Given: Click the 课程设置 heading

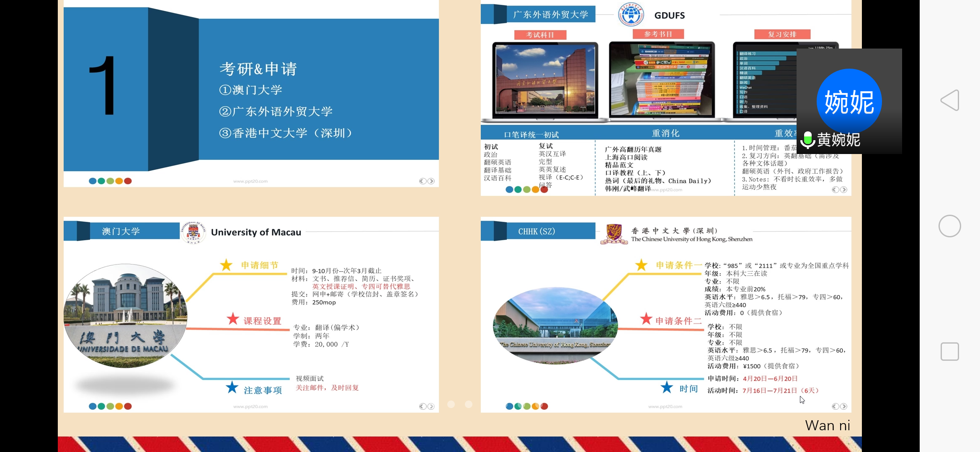Looking at the screenshot, I should point(263,321).
